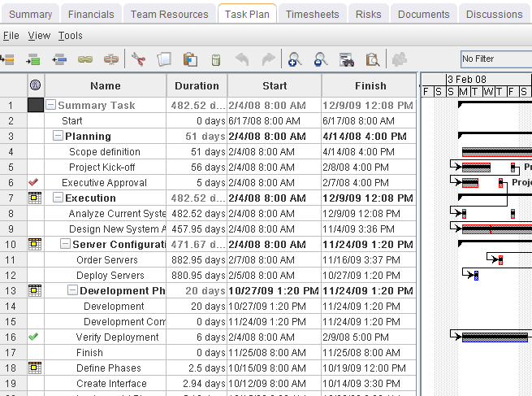Collapse the Planning group
The width and height of the screenshot is (532, 396).
click(58, 136)
